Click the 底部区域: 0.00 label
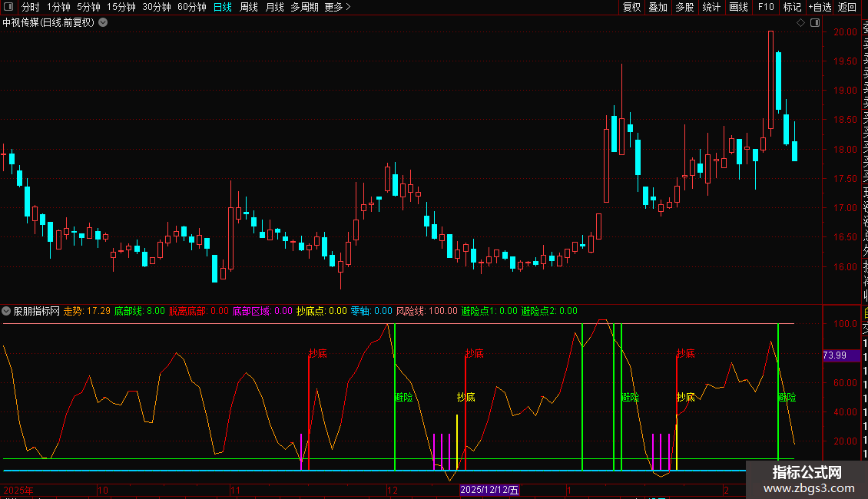The height and width of the screenshot is (499, 868). 263,311
